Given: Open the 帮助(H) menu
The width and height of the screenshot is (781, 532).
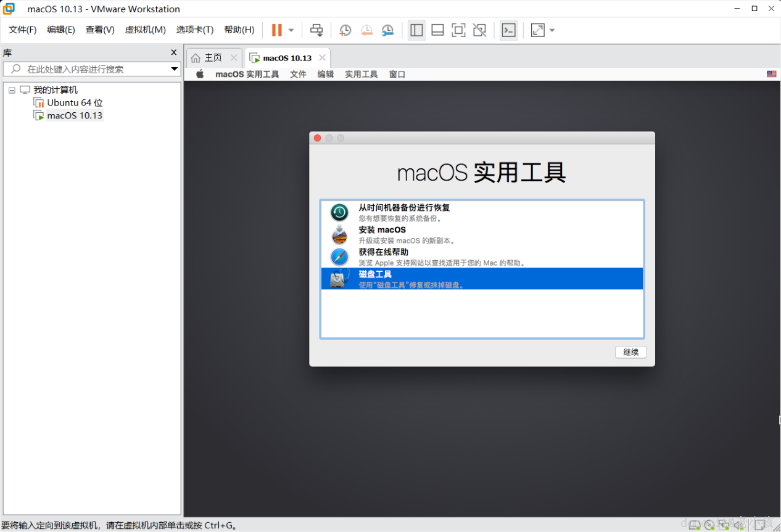Looking at the screenshot, I should click(x=239, y=30).
